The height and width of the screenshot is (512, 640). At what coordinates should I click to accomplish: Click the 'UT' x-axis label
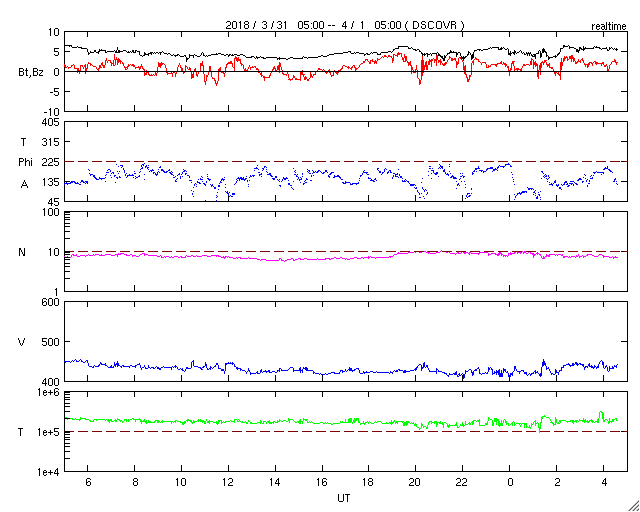[x=344, y=498]
